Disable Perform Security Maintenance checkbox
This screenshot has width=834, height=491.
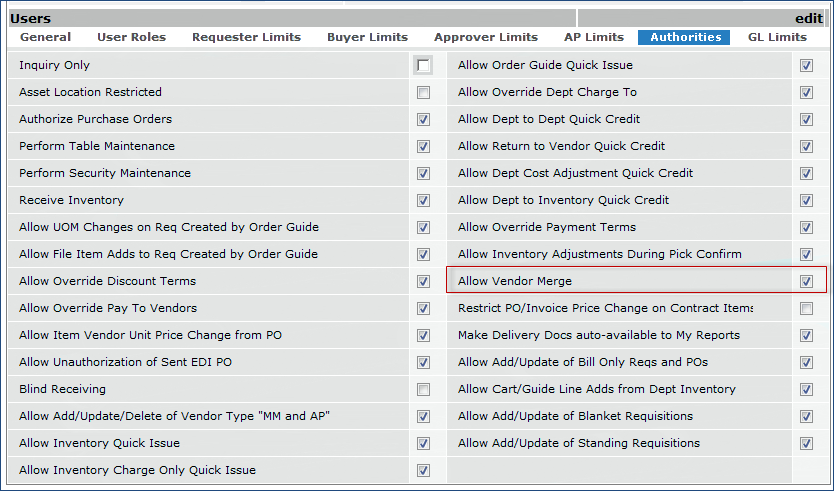click(424, 174)
